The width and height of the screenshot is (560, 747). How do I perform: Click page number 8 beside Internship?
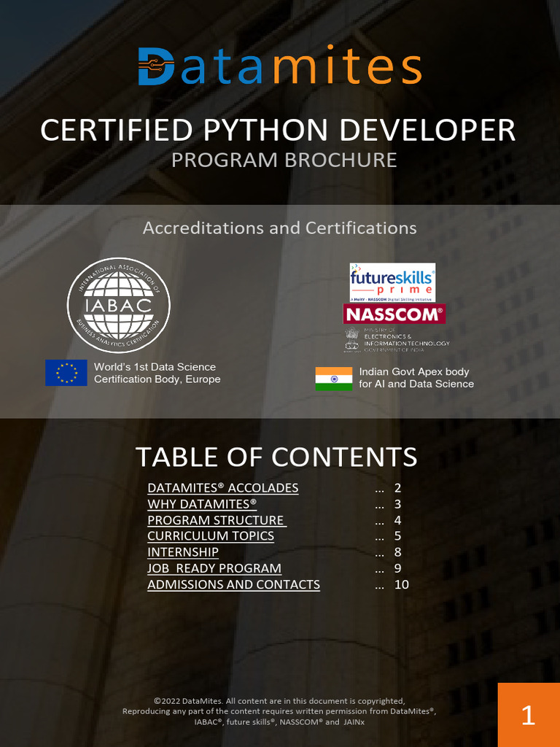pyautogui.click(x=397, y=552)
